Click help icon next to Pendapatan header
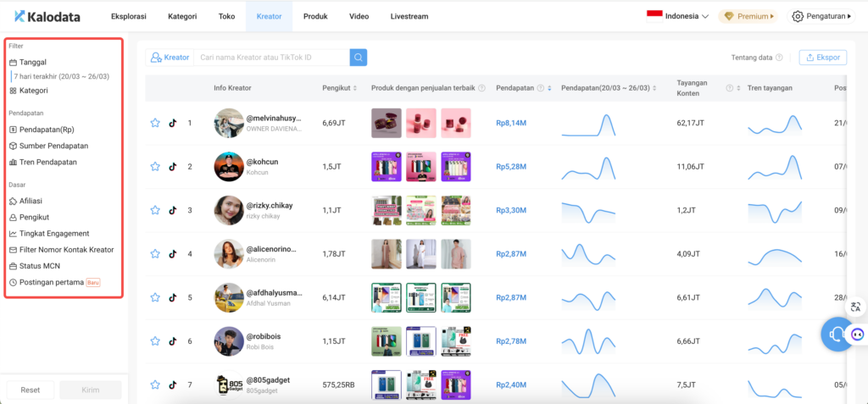Image resolution: width=868 pixels, height=404 pixels. (x=540, y=88)
